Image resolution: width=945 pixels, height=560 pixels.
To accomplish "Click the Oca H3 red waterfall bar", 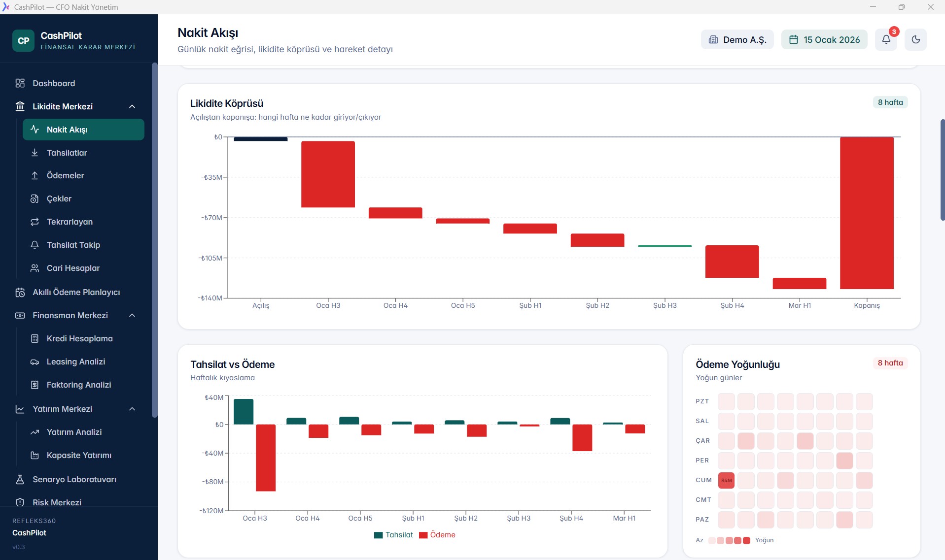I will 328,174.
